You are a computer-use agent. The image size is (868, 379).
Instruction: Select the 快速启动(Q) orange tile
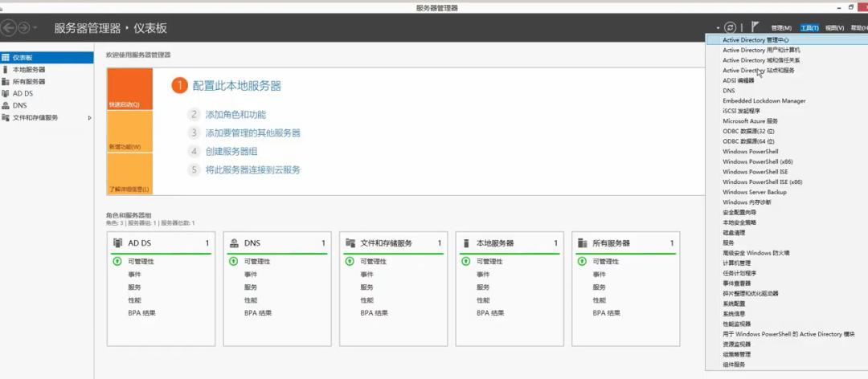click(x=129, y=89)
